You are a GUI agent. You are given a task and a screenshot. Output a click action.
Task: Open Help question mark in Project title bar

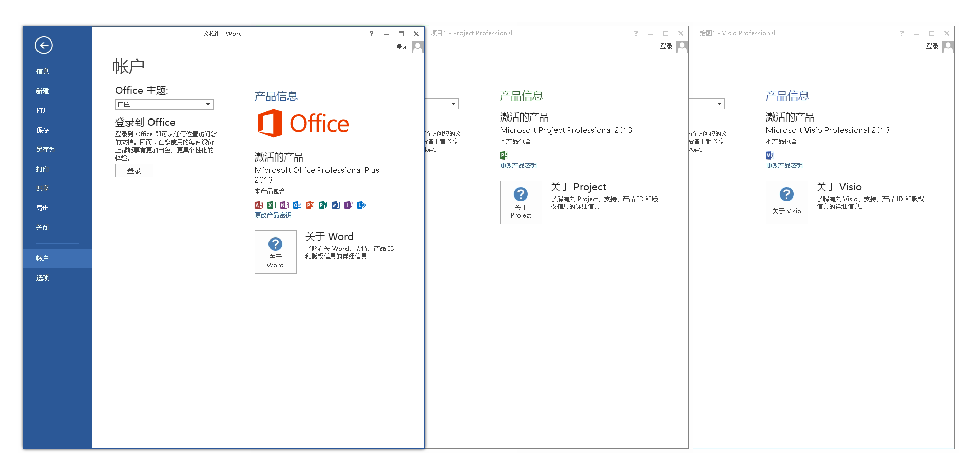point(636,33)
